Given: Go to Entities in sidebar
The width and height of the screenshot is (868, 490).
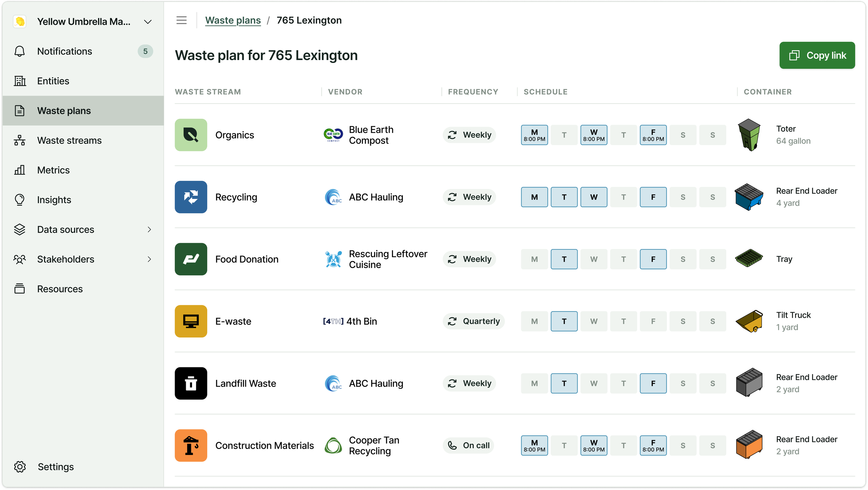Looking at the screenshot, I should click(83, 81).
